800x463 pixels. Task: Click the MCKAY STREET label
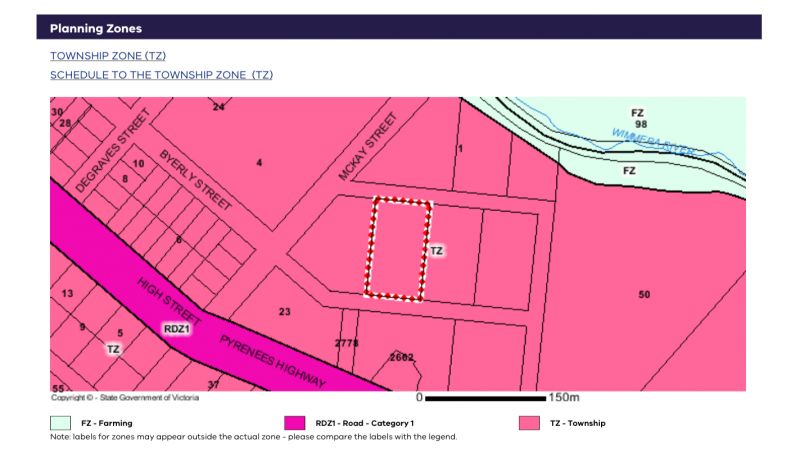[x=367, y=147]
